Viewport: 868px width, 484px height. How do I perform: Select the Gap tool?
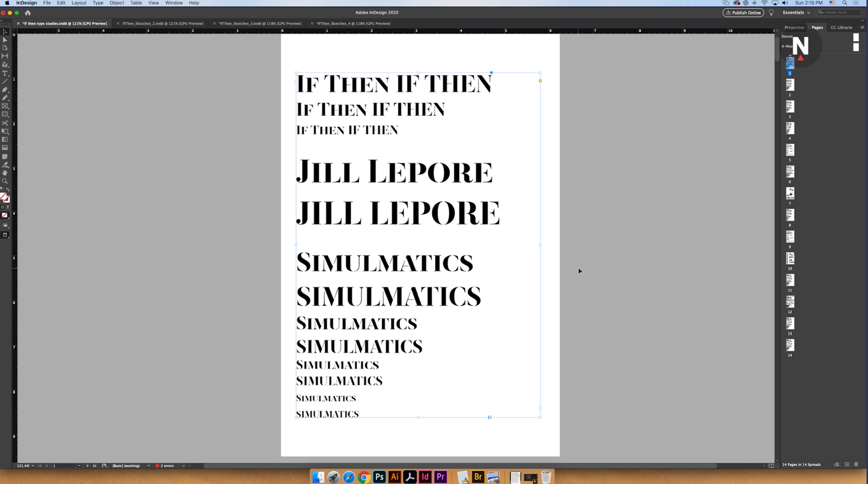click(5, 56)
